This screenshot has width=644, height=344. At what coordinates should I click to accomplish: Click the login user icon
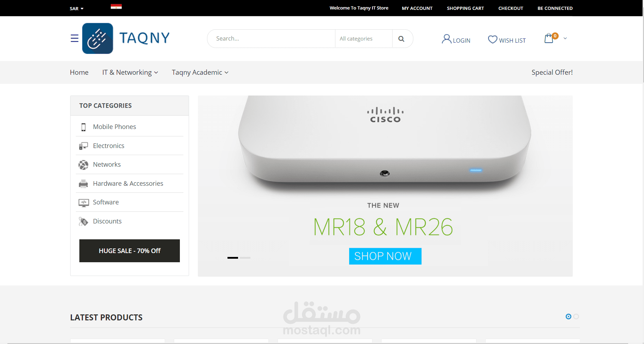coord(446,39)
